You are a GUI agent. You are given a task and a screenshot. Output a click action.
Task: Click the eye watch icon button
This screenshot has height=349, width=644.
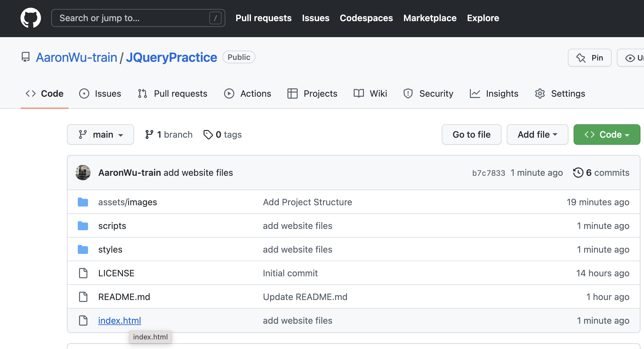tap(630, 58)
